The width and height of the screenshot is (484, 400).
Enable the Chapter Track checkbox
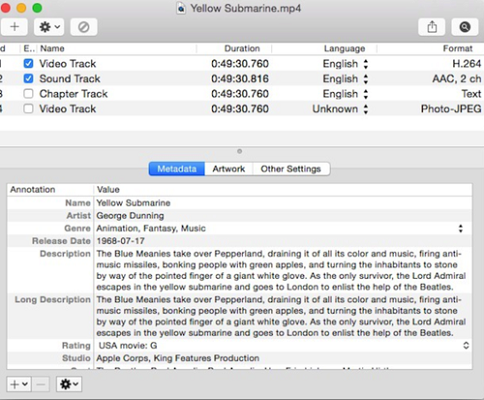click(29, 93)
